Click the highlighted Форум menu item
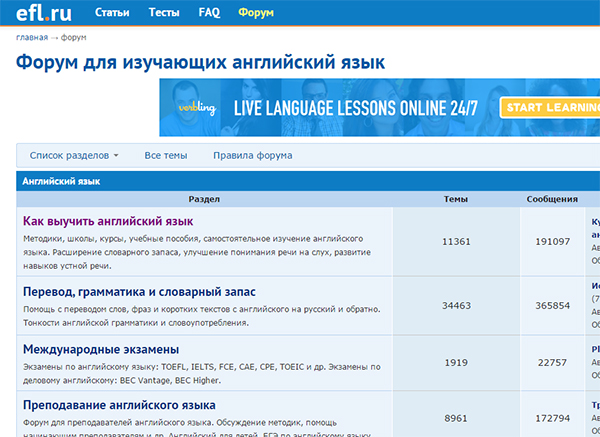The width and height of the screenshot is (600, 437). (x=256, y=13)
